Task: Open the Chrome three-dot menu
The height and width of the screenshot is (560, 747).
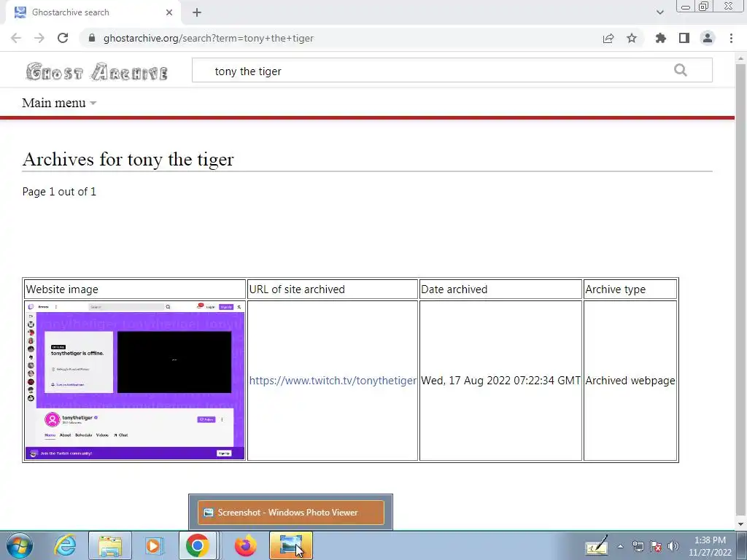Action: 731,38
